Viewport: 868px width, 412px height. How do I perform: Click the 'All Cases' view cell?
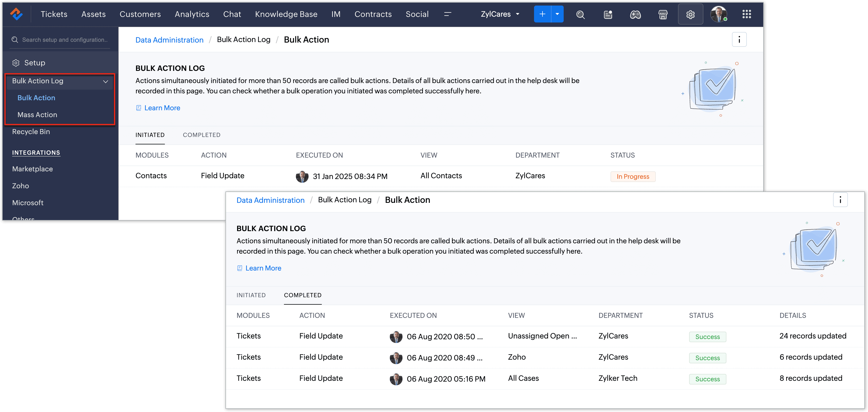tap(523, 378)
